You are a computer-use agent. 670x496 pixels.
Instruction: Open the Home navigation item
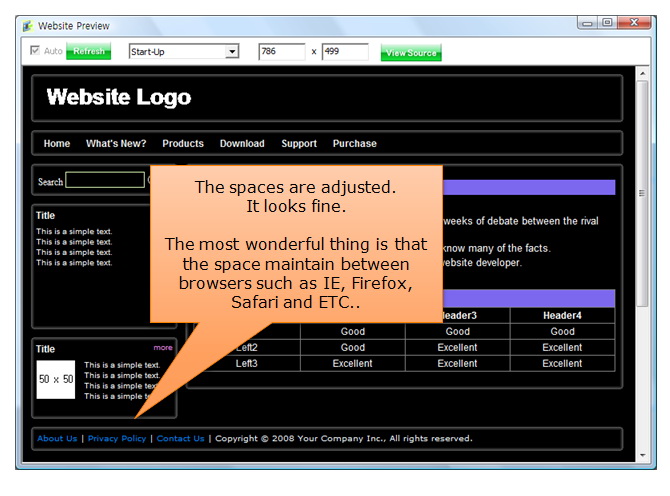point(57,144)
